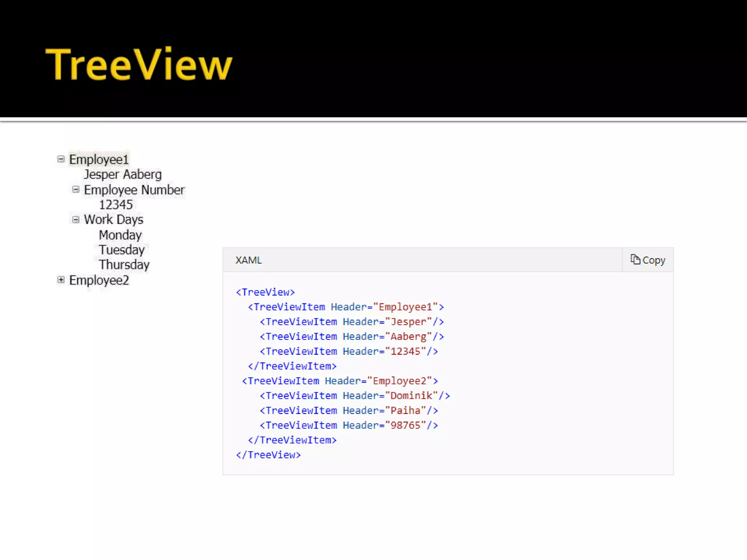Select the Employee Number tree item label
Image resolution: width=747 pixels, height=560 pixels.
[134, 190]
